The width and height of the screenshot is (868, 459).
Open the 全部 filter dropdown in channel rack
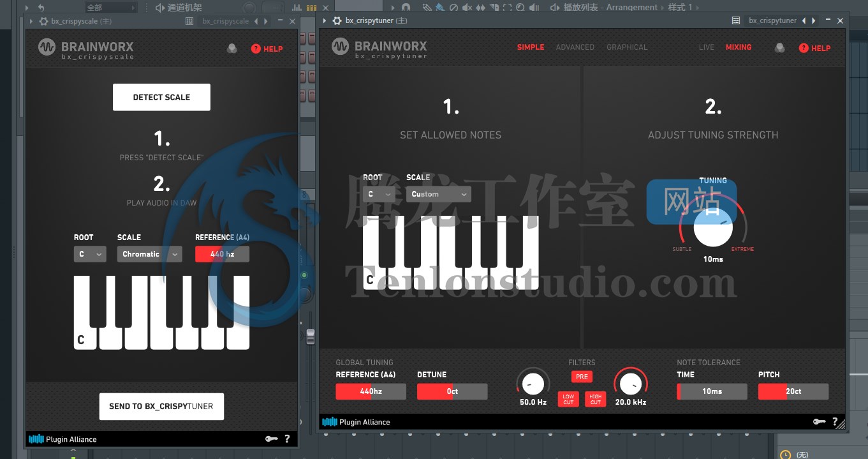click(111, 8)
